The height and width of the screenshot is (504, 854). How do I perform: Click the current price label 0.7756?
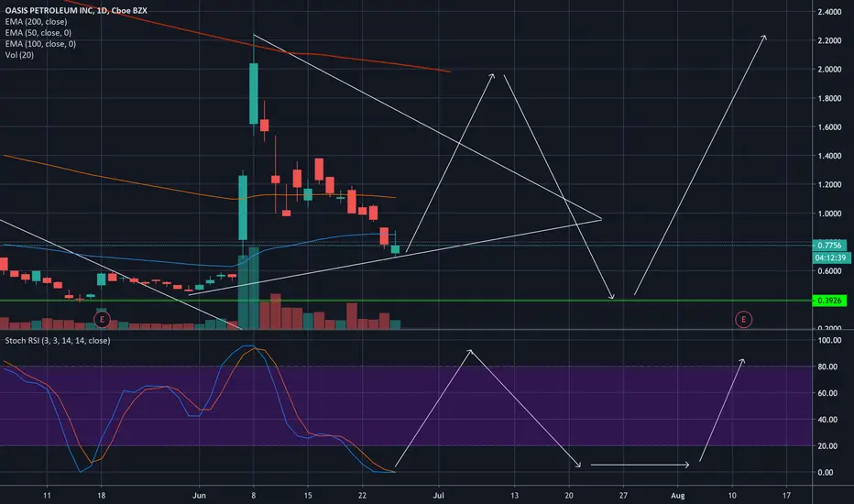click(x=829, y=246)
